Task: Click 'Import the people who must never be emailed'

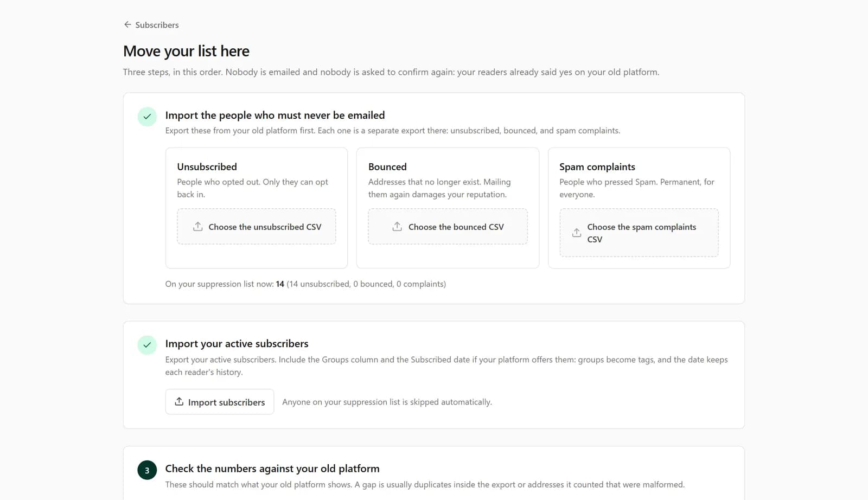Action: (275, 115)
